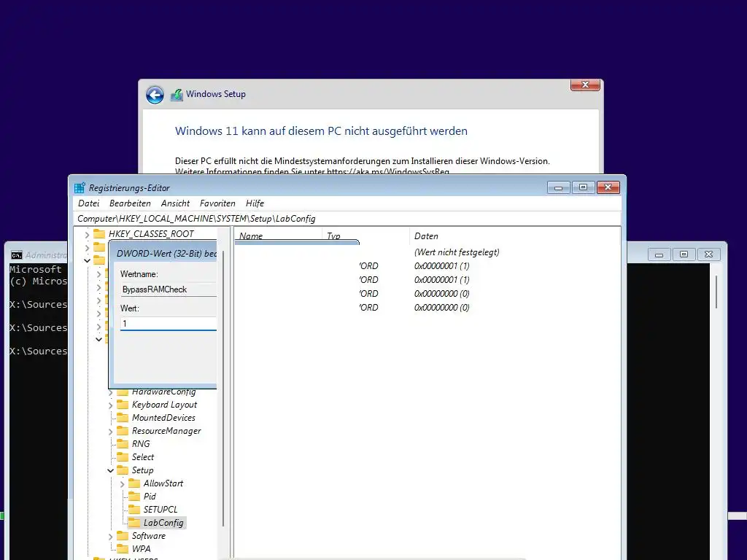The image size is (747, 560).
Task: Select the AllowStart key
Action: (x=163, y=483)
